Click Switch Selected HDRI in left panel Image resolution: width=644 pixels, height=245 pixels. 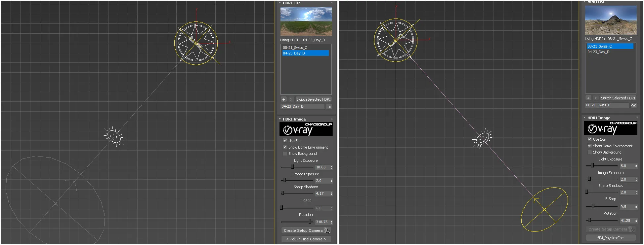coord(313,99)
